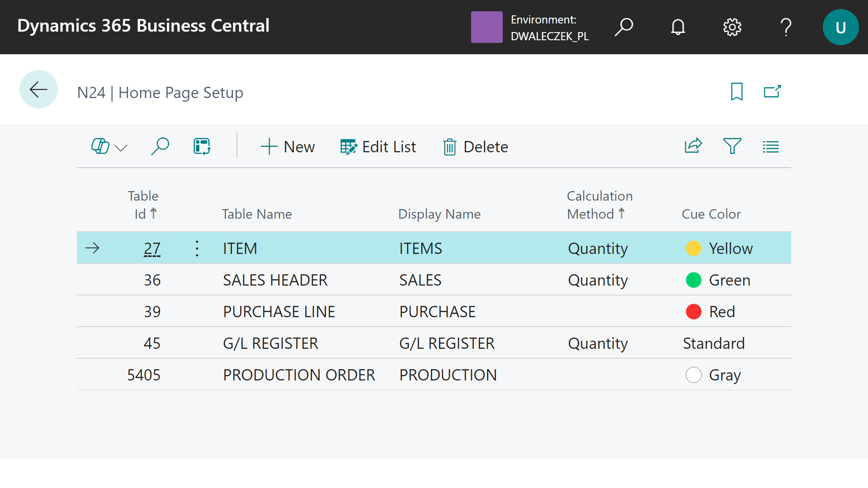Click the Green color label text

[x=729, y=280]
